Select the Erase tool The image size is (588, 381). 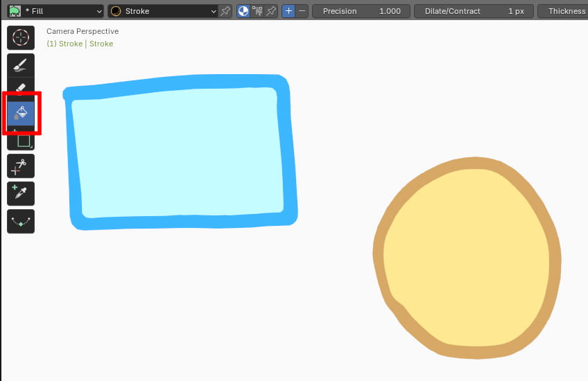coord(21,89)
